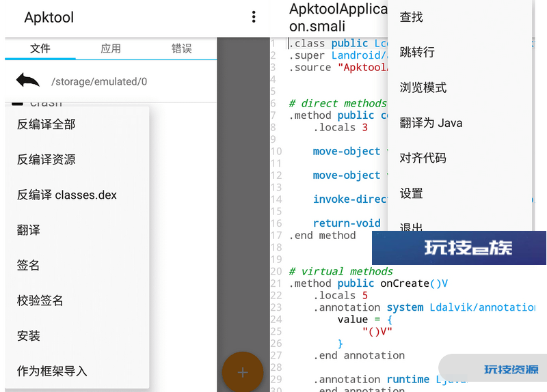
Task: Select 翻译为 Java in the editor menu
Action: [459, 123]
